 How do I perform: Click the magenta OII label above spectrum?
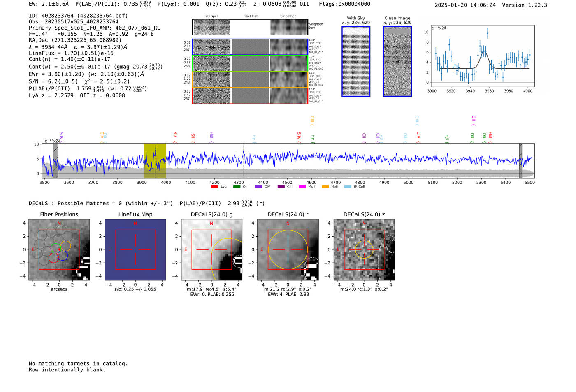click(x=474, y=121)
